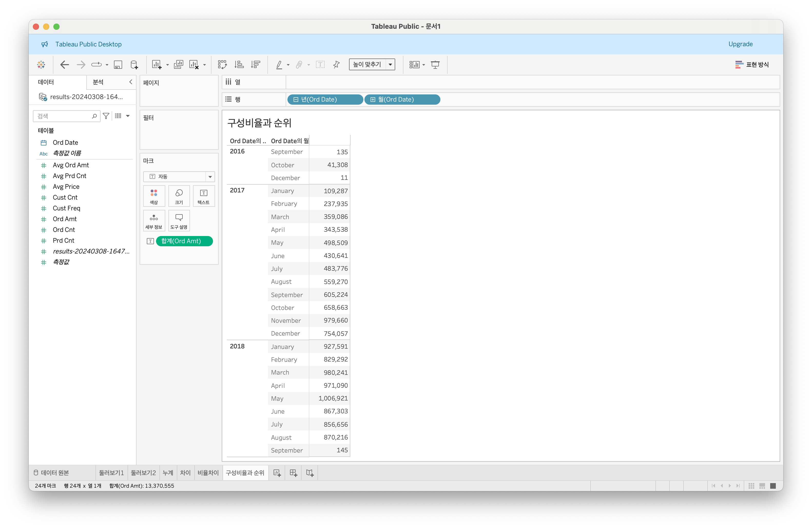Screen dimensions: 812x529
Task: Sort descending using toolbar icon
Action: (256, 64)
